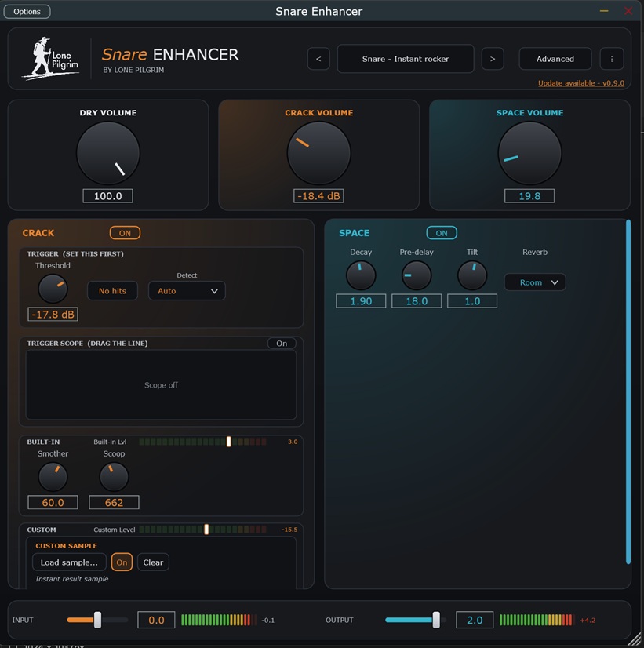Open the Detect Auto dropdown
This screenshot has height=648, width=644.
click(x=187, y=291)
